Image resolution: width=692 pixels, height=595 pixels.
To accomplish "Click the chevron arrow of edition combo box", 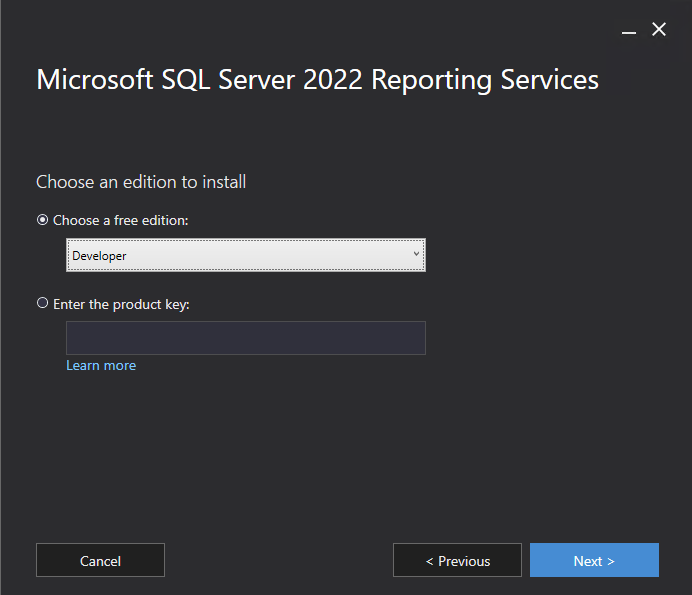I will pyautogui.click(x=416, y=254).
